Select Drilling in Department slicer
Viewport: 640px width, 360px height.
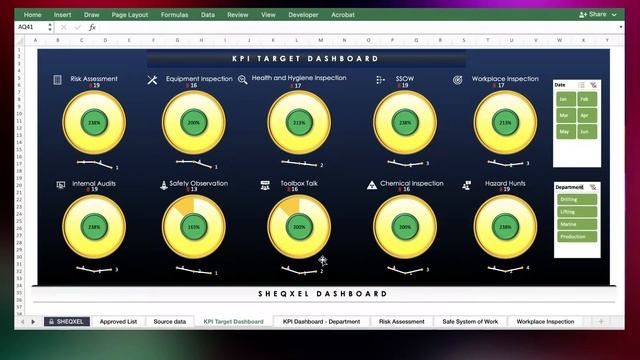pyautogui.click(x=577, y=200)
